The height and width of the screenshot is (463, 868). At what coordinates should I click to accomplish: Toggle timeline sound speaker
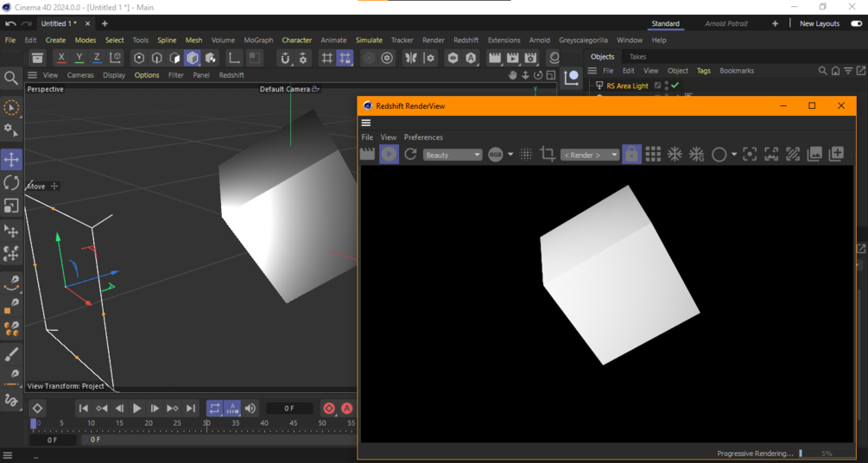tap(250, 409)
